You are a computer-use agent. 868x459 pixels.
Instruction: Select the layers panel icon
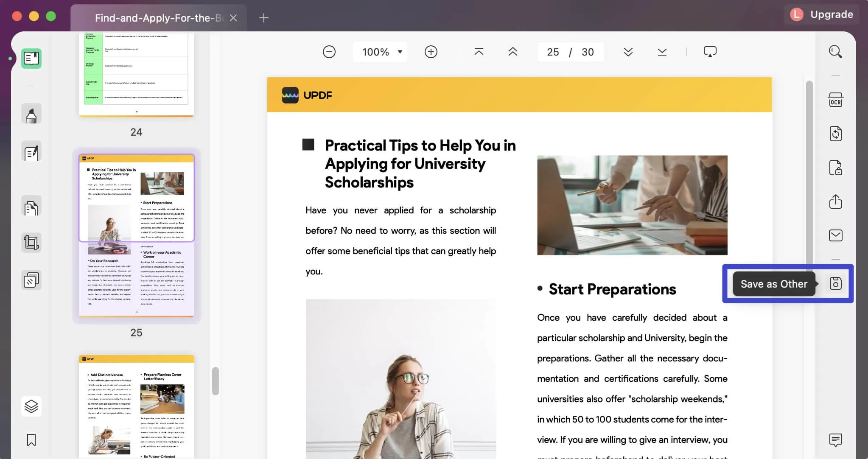point(31,406)
